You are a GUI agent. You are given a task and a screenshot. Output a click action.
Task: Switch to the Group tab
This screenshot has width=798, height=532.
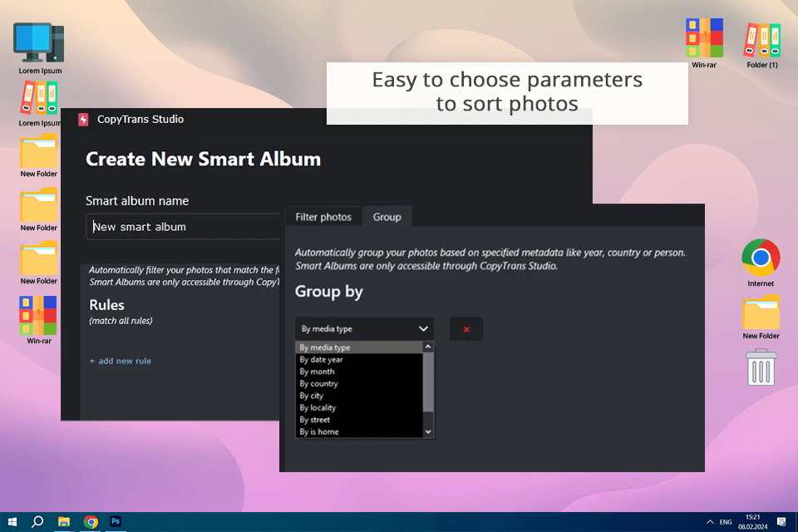coord(387,217)
